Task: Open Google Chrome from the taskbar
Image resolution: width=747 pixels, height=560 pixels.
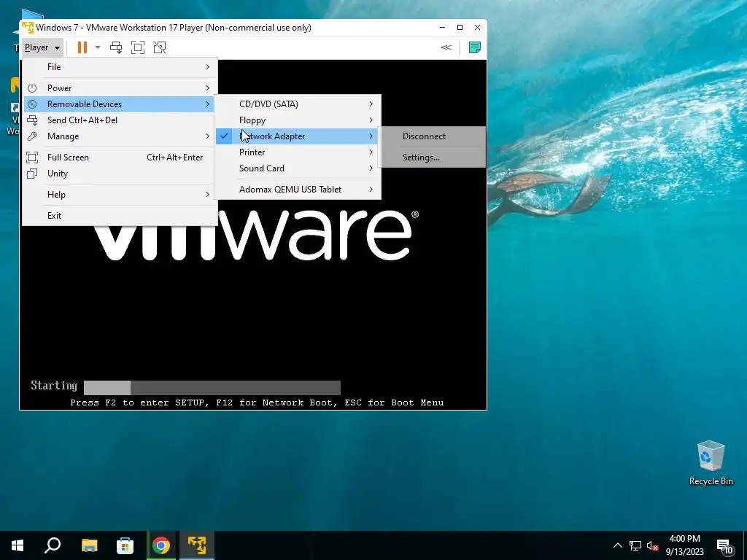Action: 161,545
